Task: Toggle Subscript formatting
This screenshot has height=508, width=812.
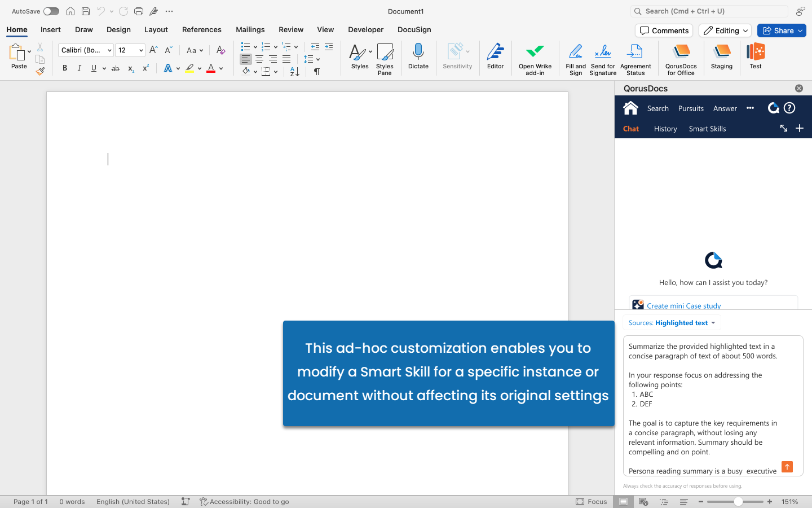Action: (131, 68)
